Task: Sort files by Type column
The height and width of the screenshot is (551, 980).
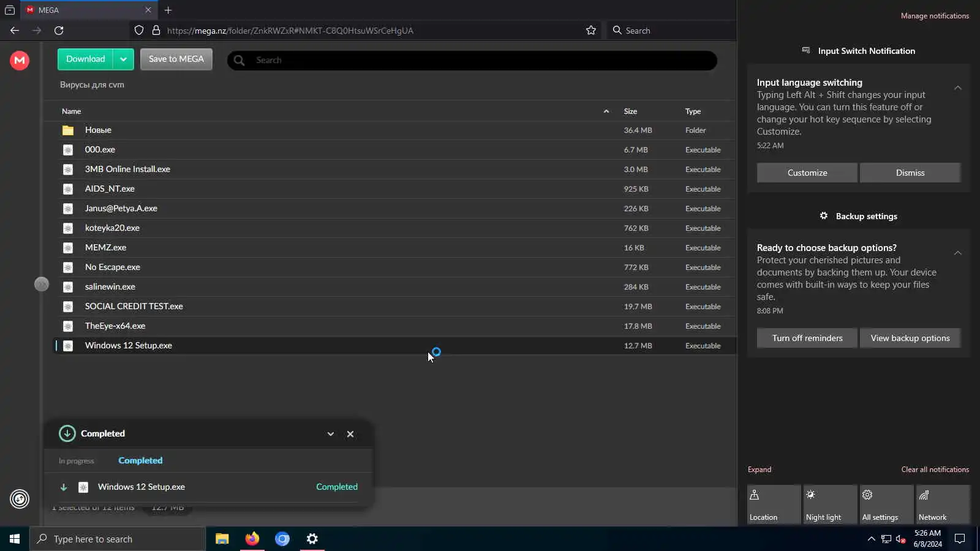Action: point(693,111)
